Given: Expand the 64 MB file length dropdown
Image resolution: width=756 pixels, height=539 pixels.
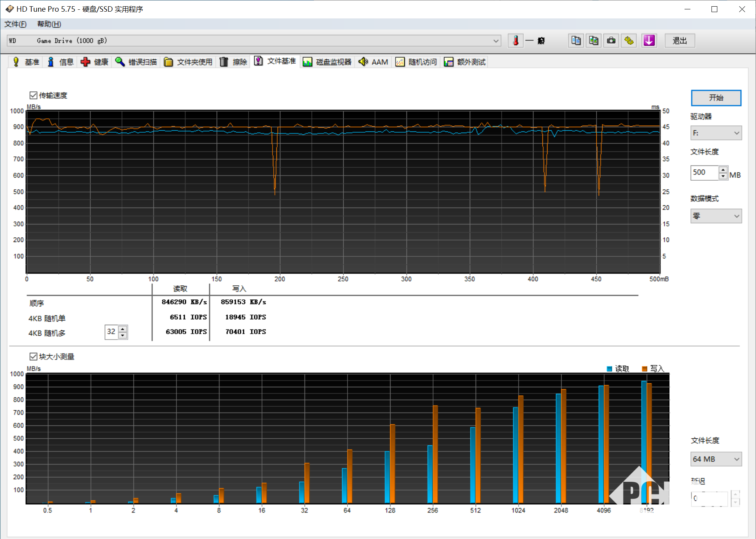Looking at the screenshot, I should [x=716, y=459].
